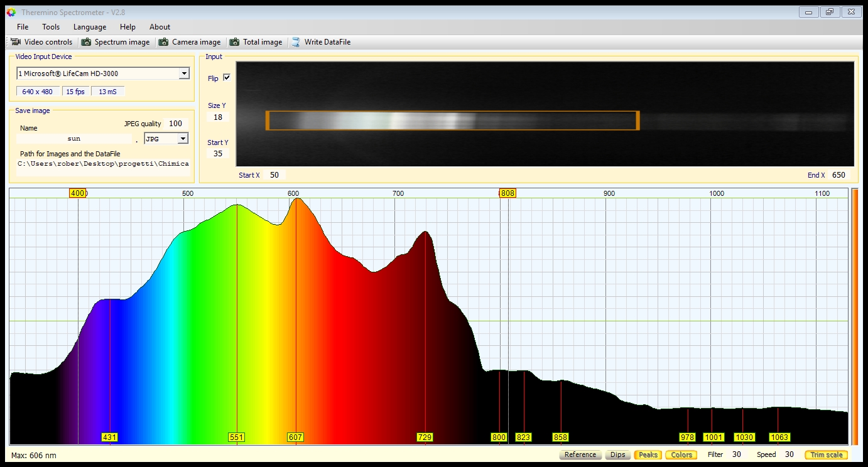
Task: Click the Trim scale button
Action: (826, 454)
